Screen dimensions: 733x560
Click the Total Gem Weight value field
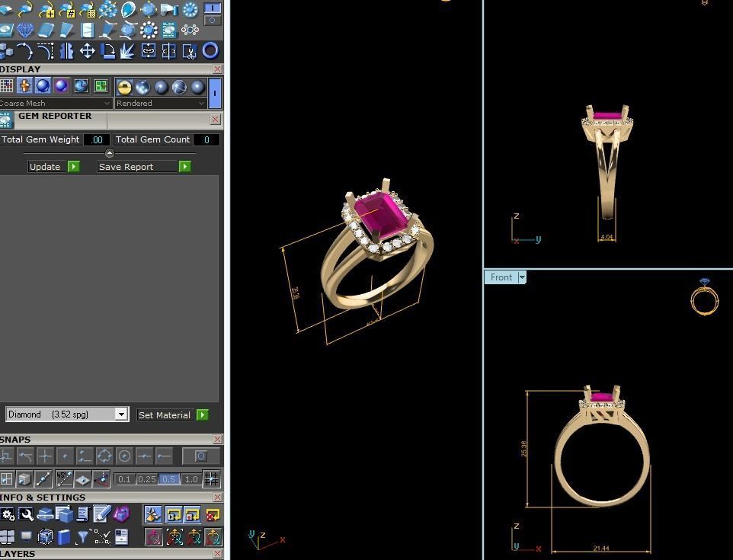point(97,139)
